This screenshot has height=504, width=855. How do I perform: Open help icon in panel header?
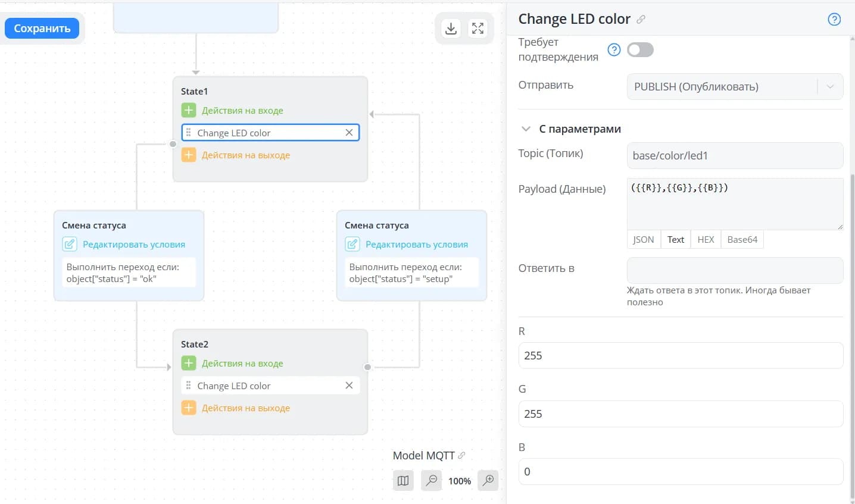click(x=834, y=19)
